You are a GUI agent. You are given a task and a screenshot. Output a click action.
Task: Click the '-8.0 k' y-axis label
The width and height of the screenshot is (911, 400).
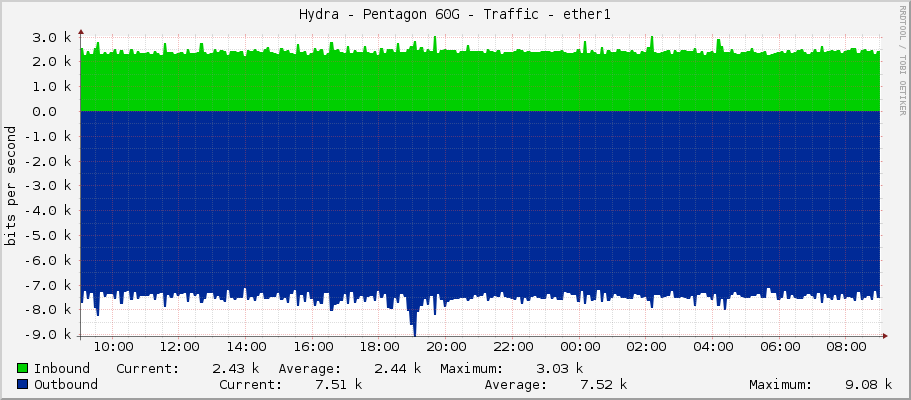(49, 310)
